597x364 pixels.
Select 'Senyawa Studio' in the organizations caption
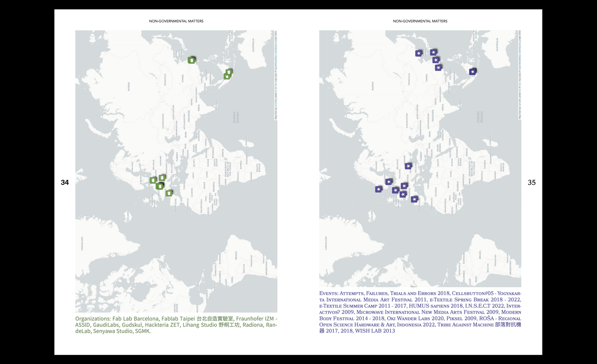point(113,331)
